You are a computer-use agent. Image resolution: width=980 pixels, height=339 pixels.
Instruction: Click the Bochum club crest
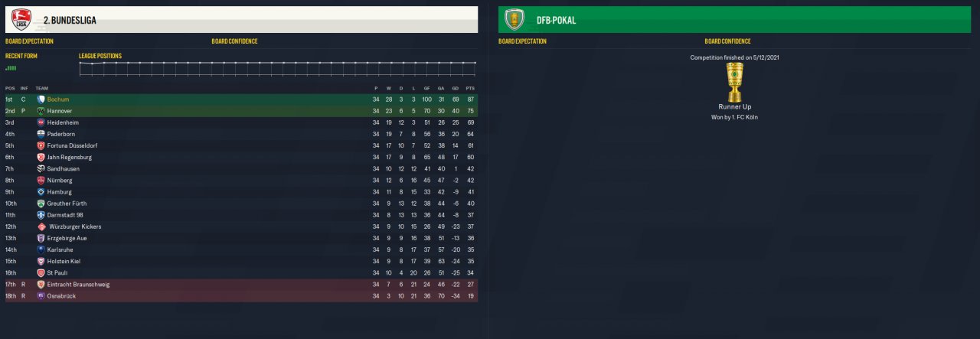41,99
